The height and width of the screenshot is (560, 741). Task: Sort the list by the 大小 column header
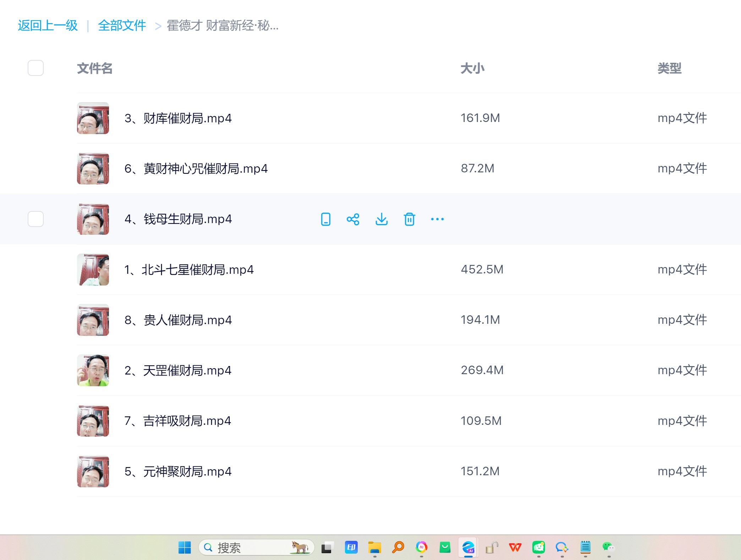pos(472,68)
